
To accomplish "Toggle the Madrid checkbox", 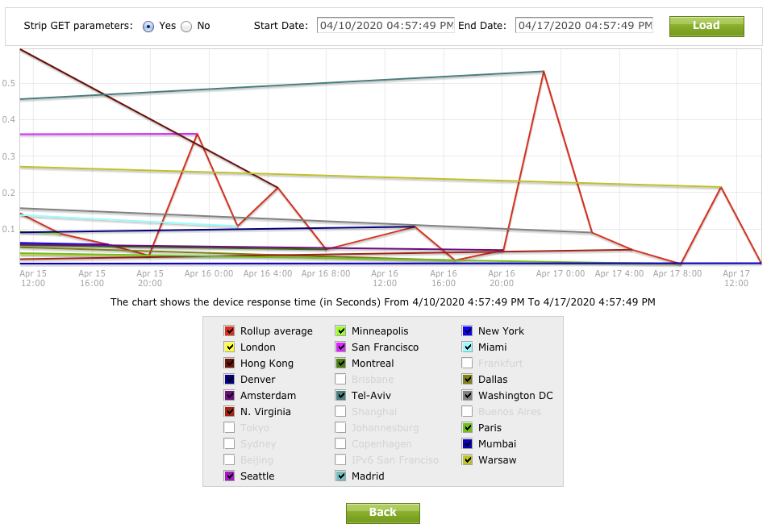I will coord(341,476).
